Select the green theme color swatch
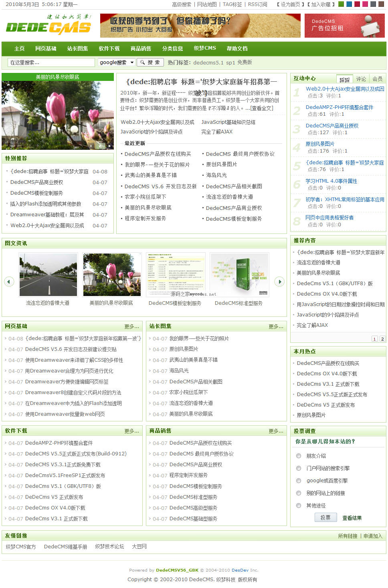Viewport: 388px width, 588px height. (x=341, y=4)
